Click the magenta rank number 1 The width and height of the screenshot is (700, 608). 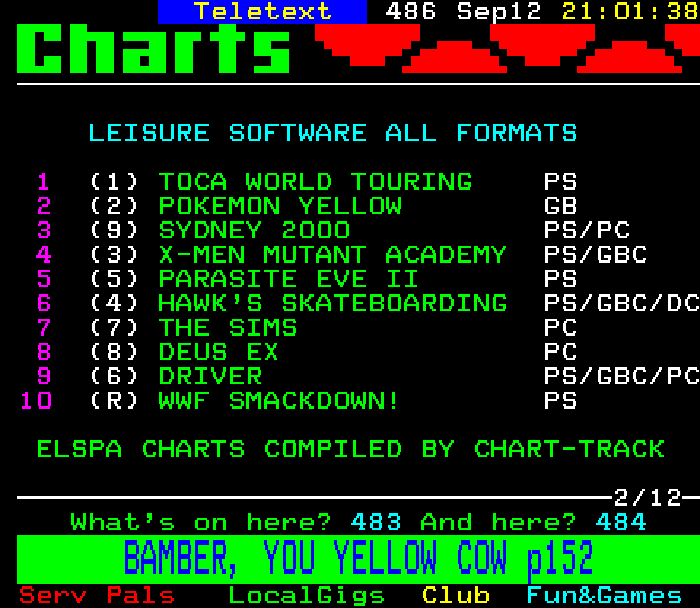point(44,182)
